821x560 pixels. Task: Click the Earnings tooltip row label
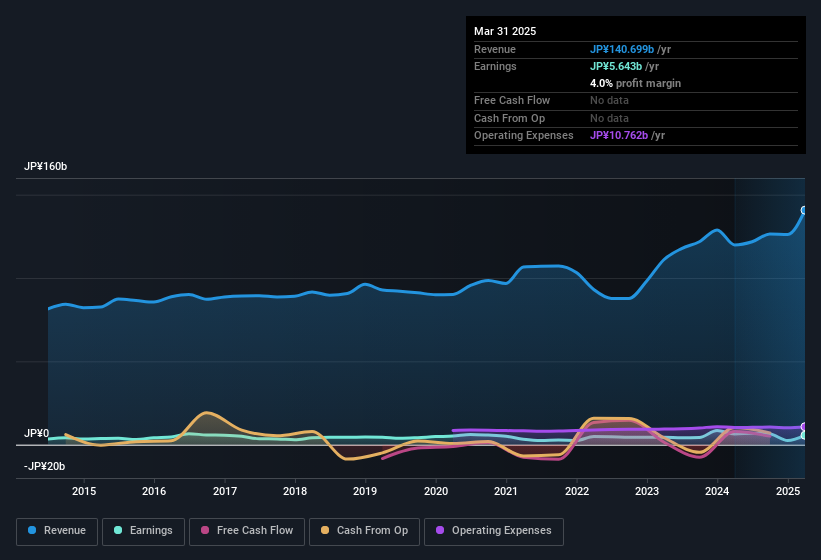point(495,66)
